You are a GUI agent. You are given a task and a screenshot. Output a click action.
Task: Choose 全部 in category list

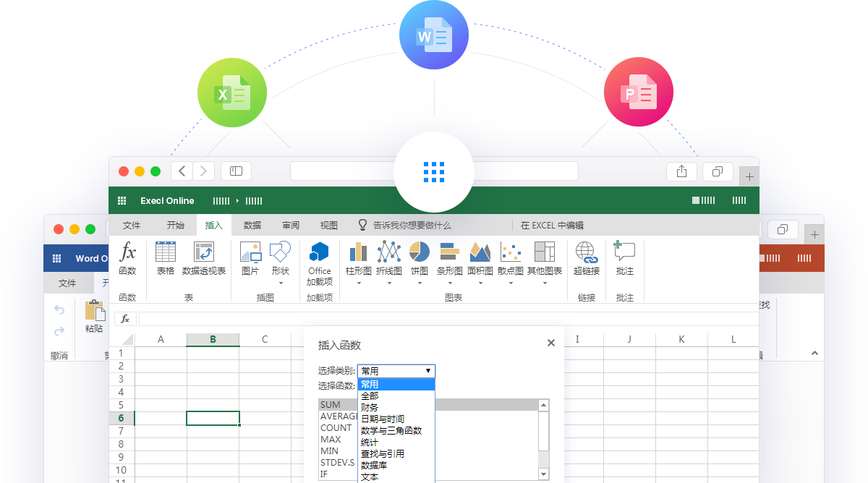point(396,396)
